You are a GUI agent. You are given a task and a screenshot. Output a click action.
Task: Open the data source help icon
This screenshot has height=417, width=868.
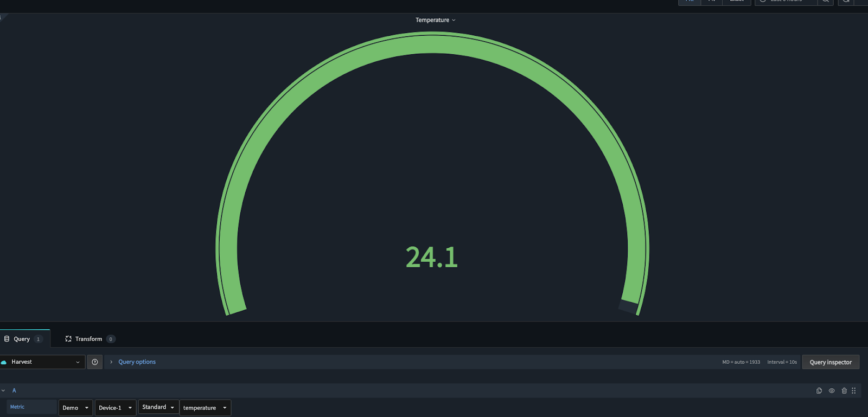coord(95,362)
